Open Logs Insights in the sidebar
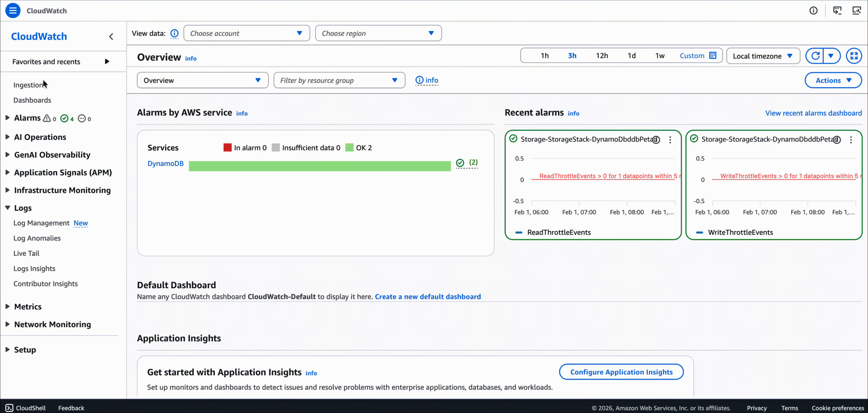The height and width of the screenshot is (413, 868). 34,269
